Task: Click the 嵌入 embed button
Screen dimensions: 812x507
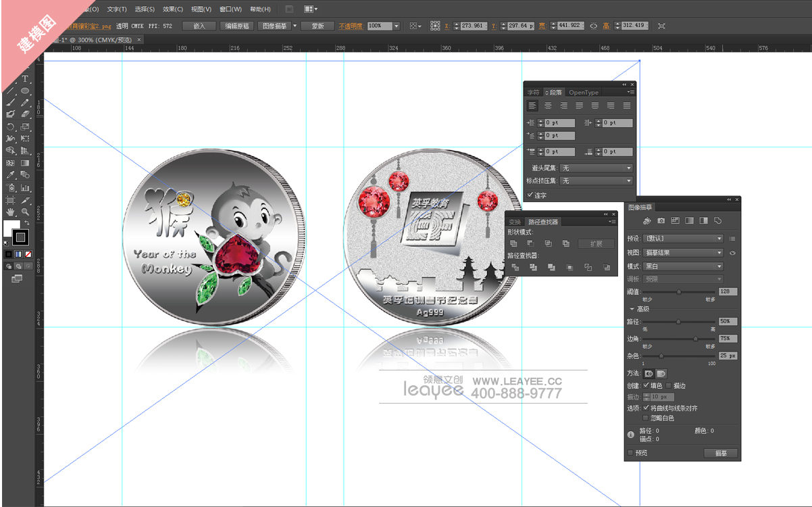Action: click(x=199, y=26)
